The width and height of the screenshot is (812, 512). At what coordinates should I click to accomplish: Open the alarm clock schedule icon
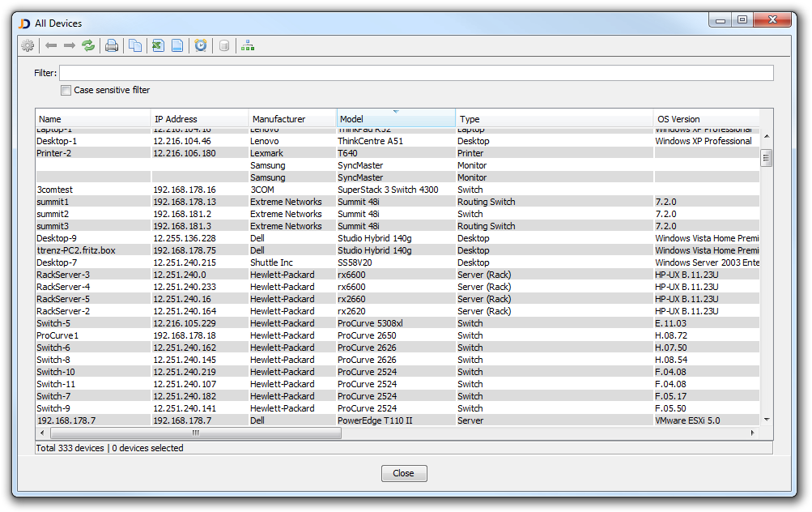pyautogui.click(x=201, y=46)
